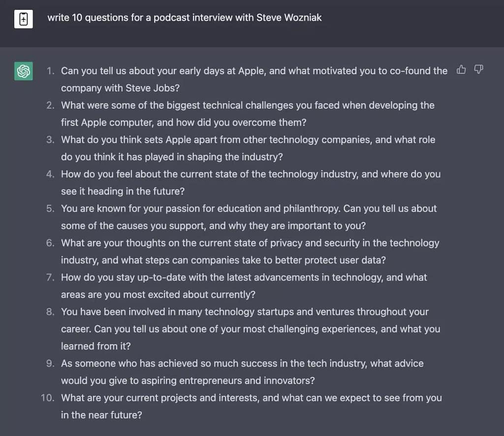Screen dimensions: 504x436
Task: Click the airplane symbol inside the phone avatar
Action: coord(23,20)
